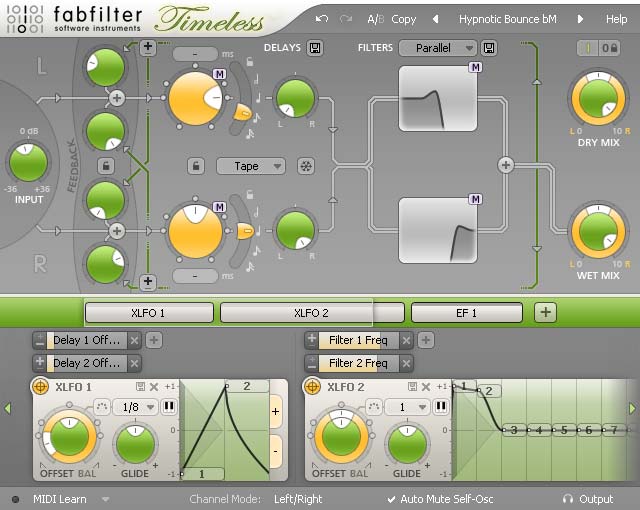Toggle the delay time lock beside Tape
Image resolution: width=640 pixels, height=510 pixels.
pos(196,166)
